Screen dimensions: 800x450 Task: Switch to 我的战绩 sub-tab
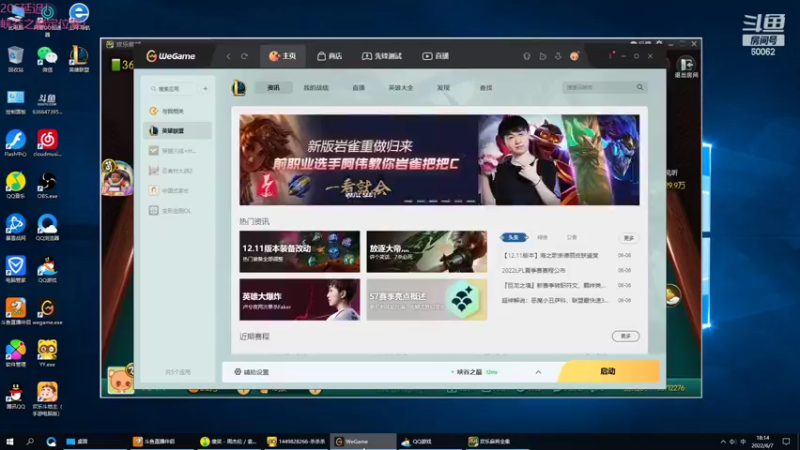(x=316, y=88)
